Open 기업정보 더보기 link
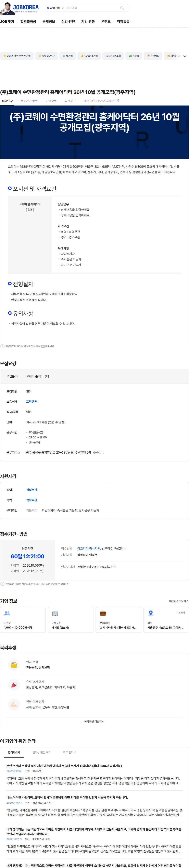The width and height of the screenshot is (189, 868). tap(178, 601)
